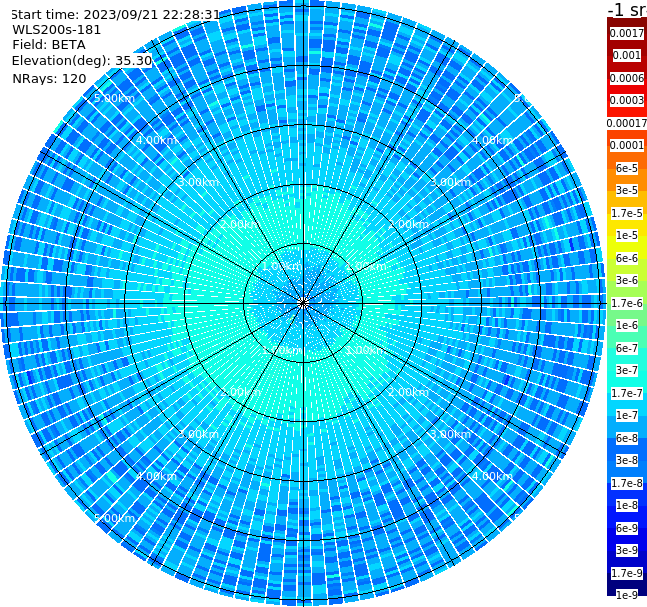Click the 'Field: BETA' label
The height and width of the screenshot is (607, 647).
49,45
